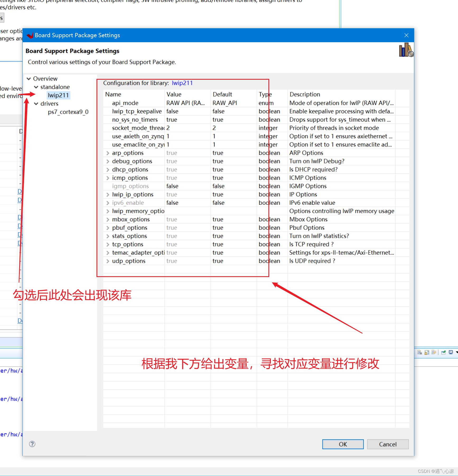Expand the temac_adapter_options row
The height and width of the screenshot is (476, 458).
[108, 253]
